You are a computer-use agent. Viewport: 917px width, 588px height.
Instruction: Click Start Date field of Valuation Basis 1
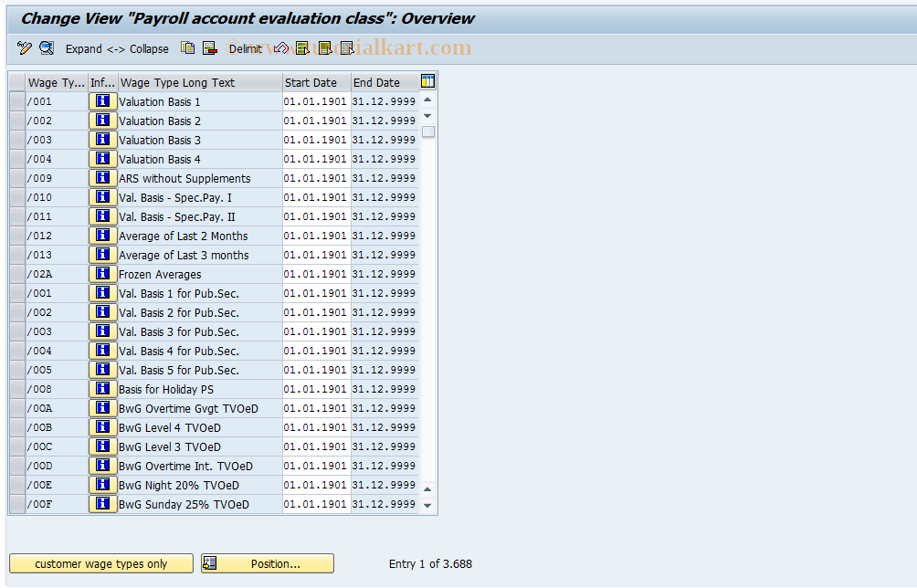[x=316, y=101]
